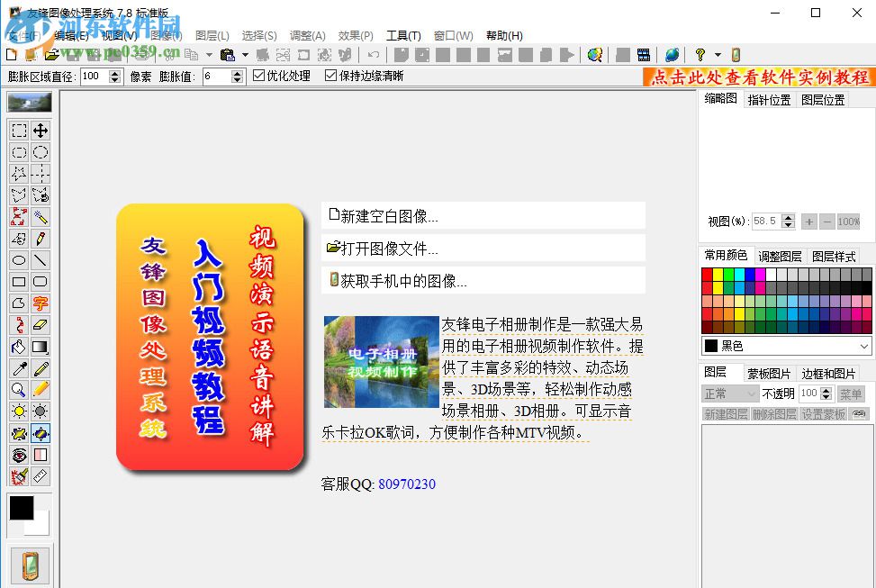Open the 工具(T) menu

(x=403, y=35)
